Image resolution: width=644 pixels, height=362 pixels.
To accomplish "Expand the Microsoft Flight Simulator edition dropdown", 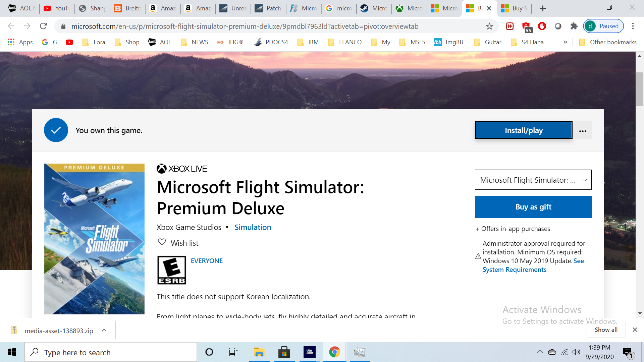I will [x=533, y=180].
